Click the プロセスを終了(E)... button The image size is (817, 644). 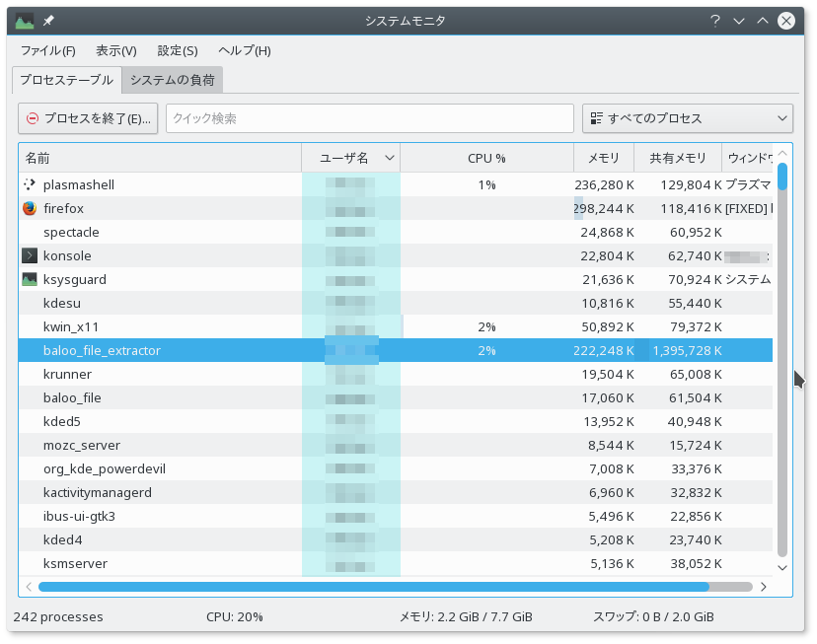(x=88, y=118)
